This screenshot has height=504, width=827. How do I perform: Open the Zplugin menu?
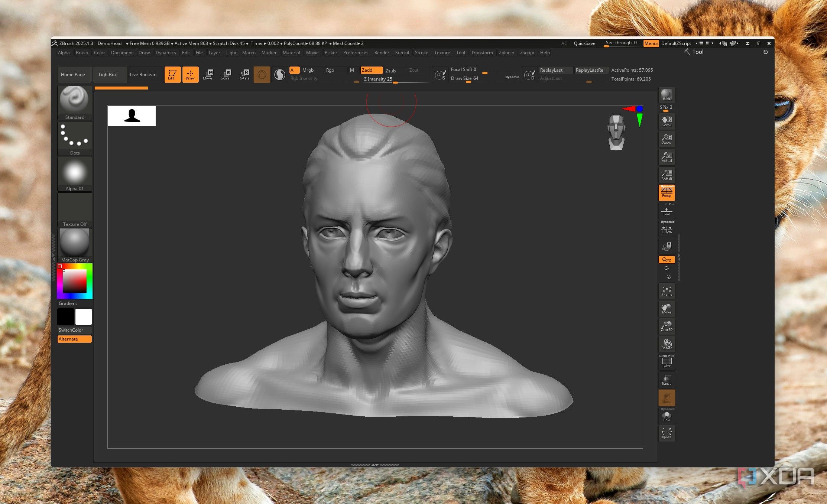[x=507, y=52]
